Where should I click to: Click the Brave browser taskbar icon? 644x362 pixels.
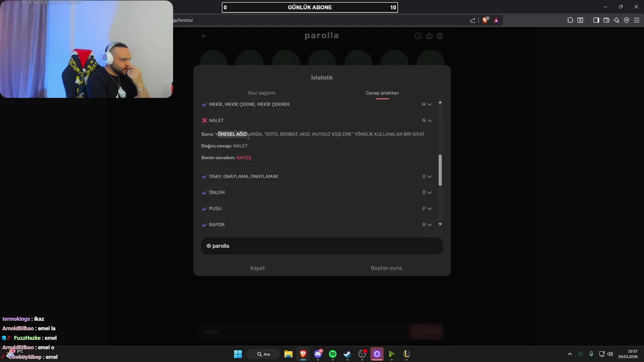(303, 354)
